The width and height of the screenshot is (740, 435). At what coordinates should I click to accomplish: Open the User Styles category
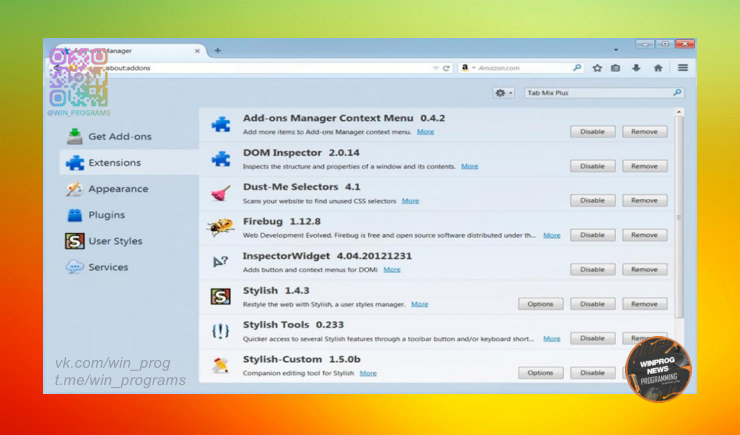pos(129,241)
